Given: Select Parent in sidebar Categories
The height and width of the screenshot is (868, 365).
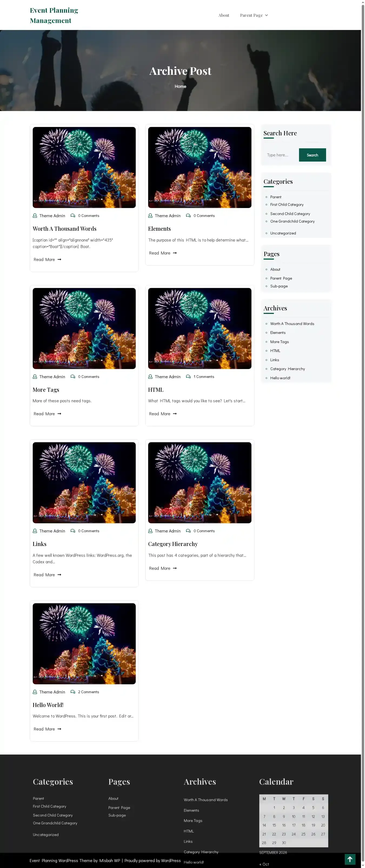Looking at the screenshot, I should [276, 197].
